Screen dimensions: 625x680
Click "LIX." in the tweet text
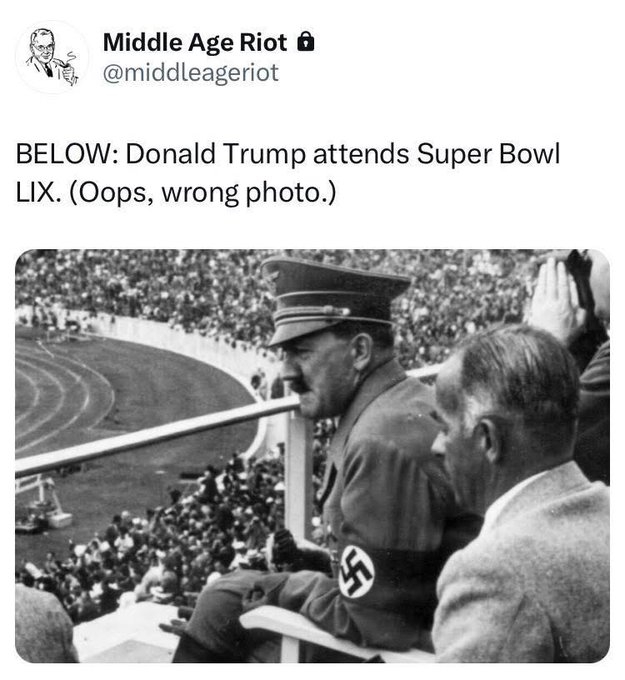36,193
